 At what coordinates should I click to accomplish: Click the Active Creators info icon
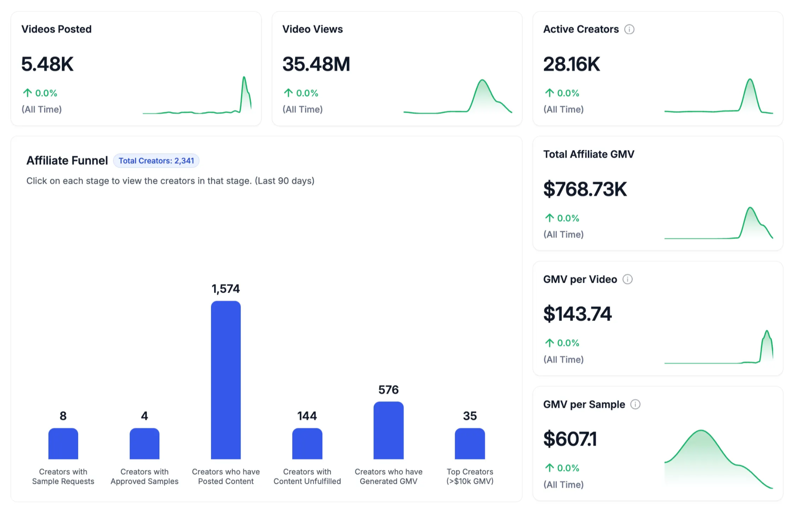click(629, 29)
